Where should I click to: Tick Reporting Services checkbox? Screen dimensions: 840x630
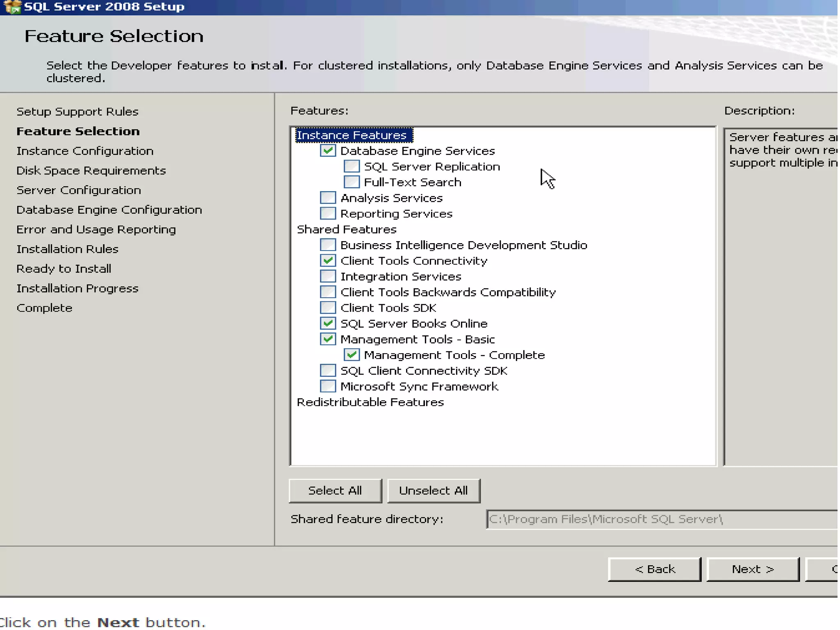pyautogui.click(x=328, y=214)
